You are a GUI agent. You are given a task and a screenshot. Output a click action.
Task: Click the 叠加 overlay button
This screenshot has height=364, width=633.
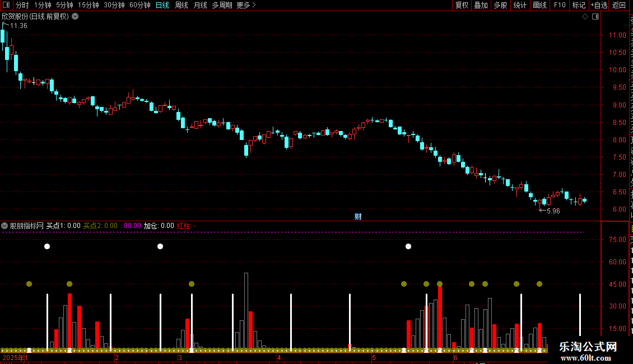(x=481, y=5)
